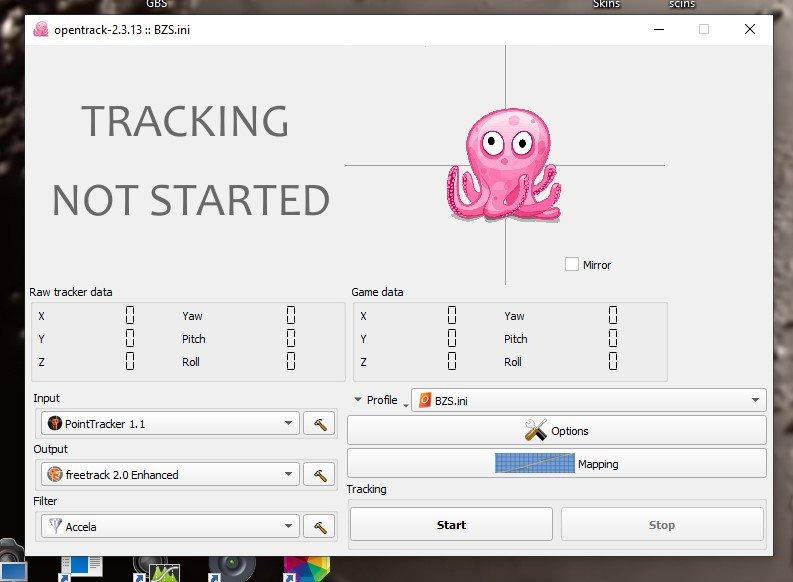Click the TRACKING NOT STARTED status text
The image size is (793, 582).
(x=191, y=160)
